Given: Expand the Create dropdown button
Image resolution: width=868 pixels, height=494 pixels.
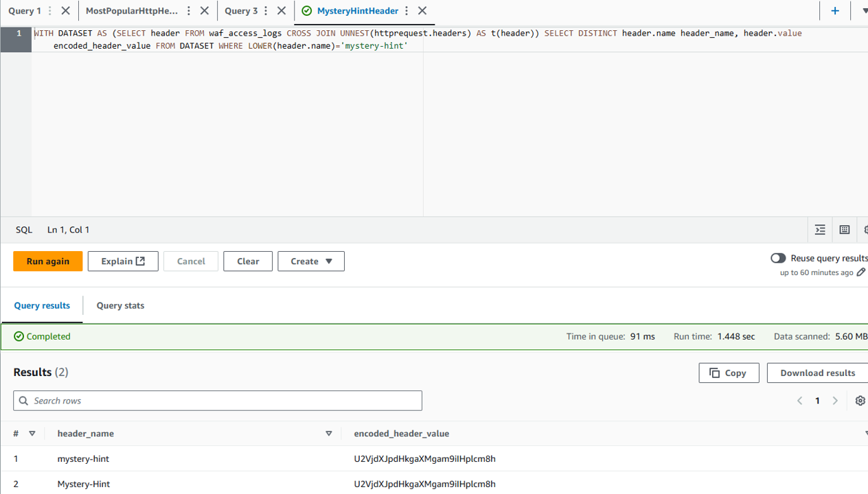Looking at the screenshot, I should coord(311,261).
